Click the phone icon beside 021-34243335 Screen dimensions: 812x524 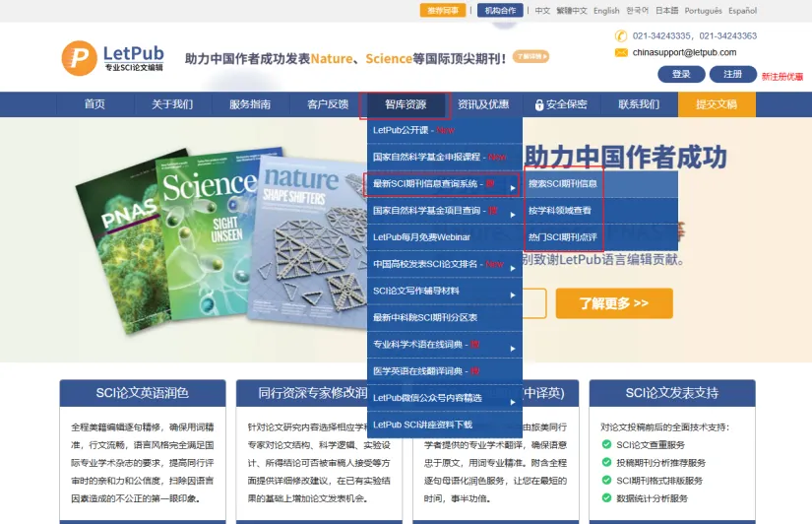click(x=620, y=35)
